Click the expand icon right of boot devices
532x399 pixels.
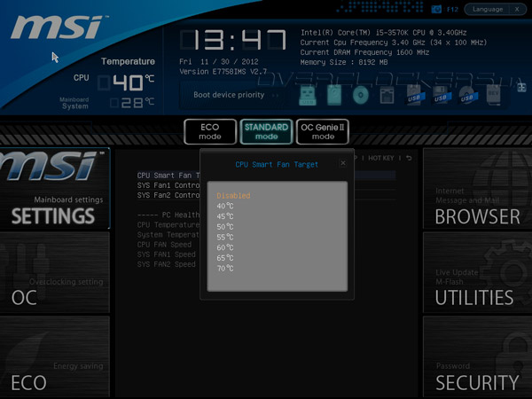tap(521, 87)
